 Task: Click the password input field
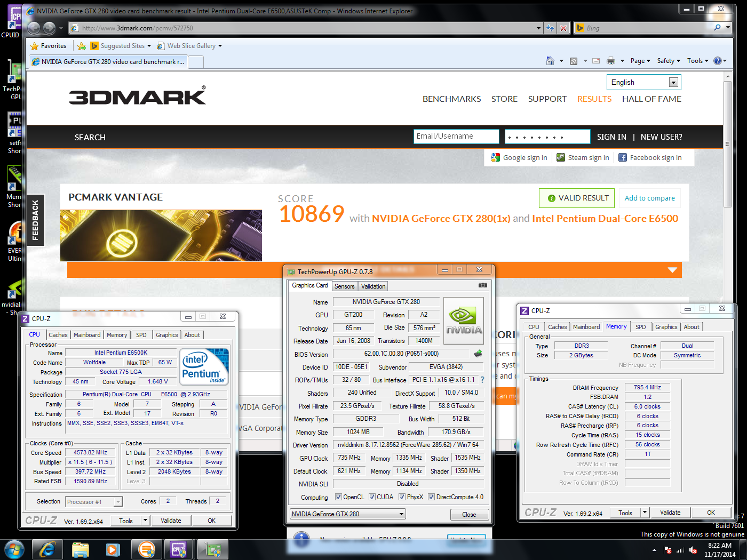click(x=547, y=137)
